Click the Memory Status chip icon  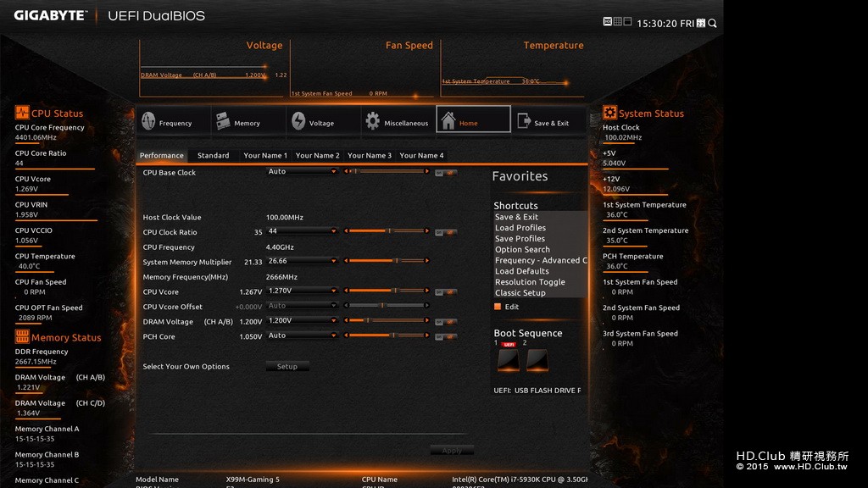coord(21,336)
